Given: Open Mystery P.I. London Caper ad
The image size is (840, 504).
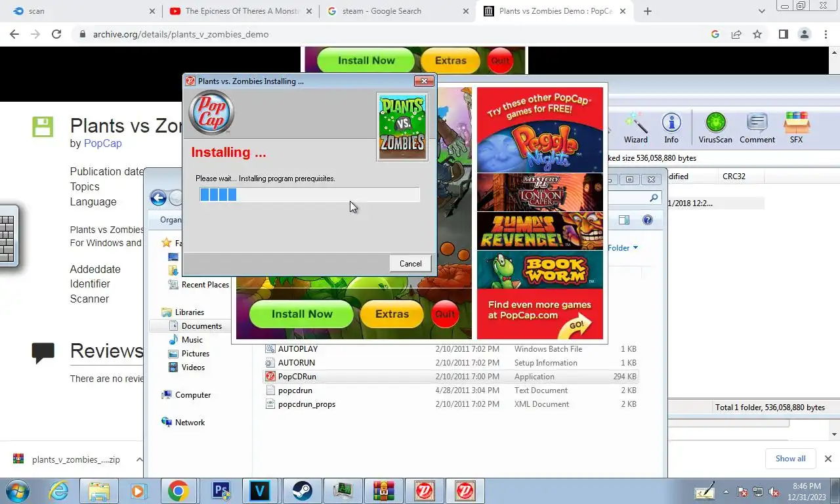Looking at the screenshot, I should [x=539, y=192].
